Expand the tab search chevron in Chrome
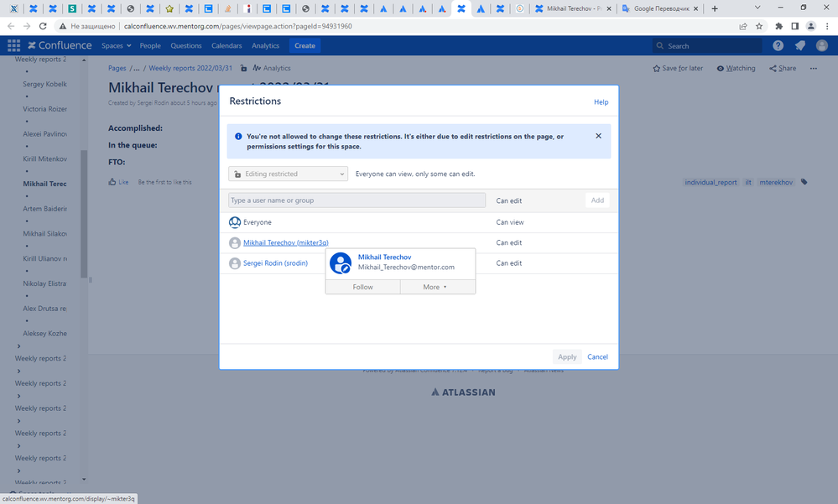 pos(757,8)
